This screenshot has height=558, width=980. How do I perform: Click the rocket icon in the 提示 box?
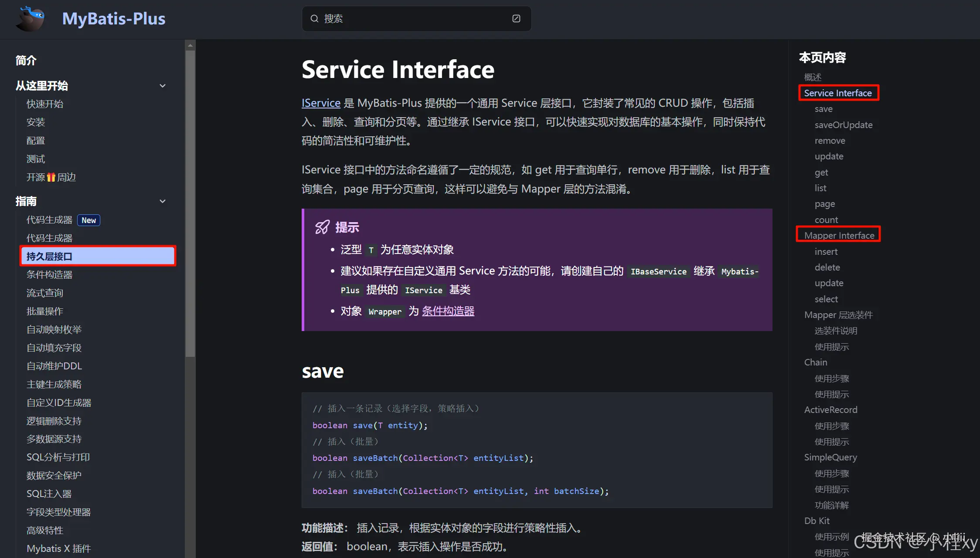(322, 227)
